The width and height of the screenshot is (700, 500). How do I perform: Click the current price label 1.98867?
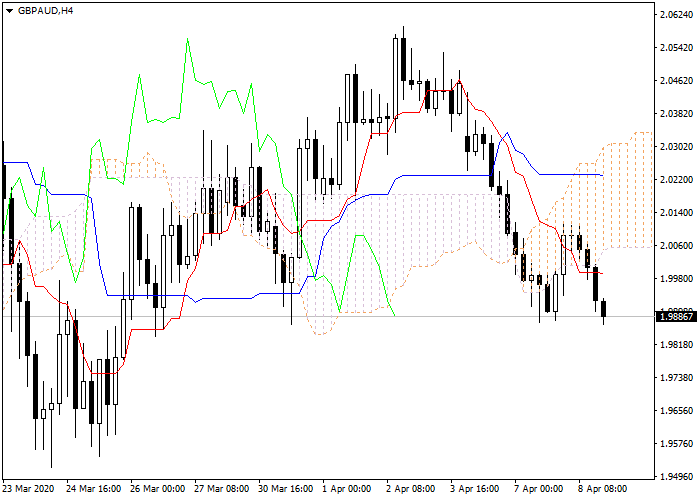tap(678, 317)
